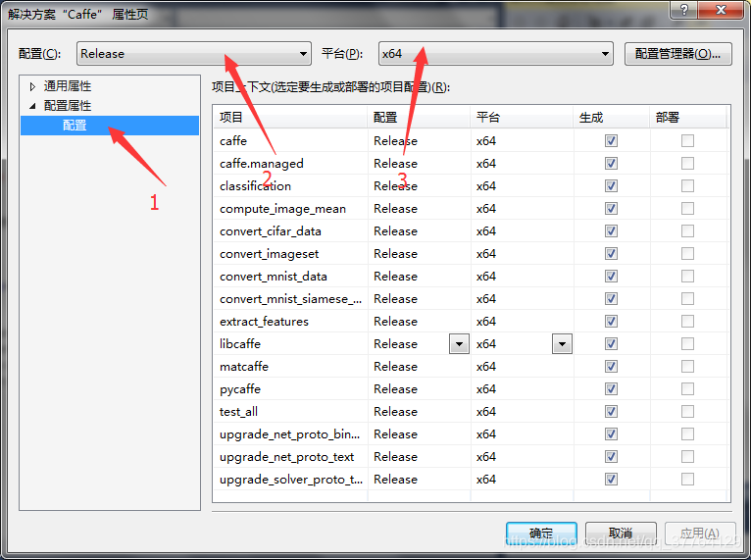751x560 pixels.
Task: Select the caffe project row
Action: tap(472, 141)
